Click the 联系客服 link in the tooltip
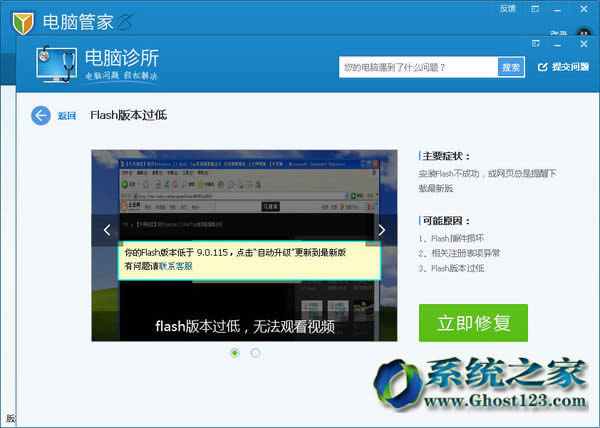The width and height of the screenshot is (600, 428). tap(176, 266)
